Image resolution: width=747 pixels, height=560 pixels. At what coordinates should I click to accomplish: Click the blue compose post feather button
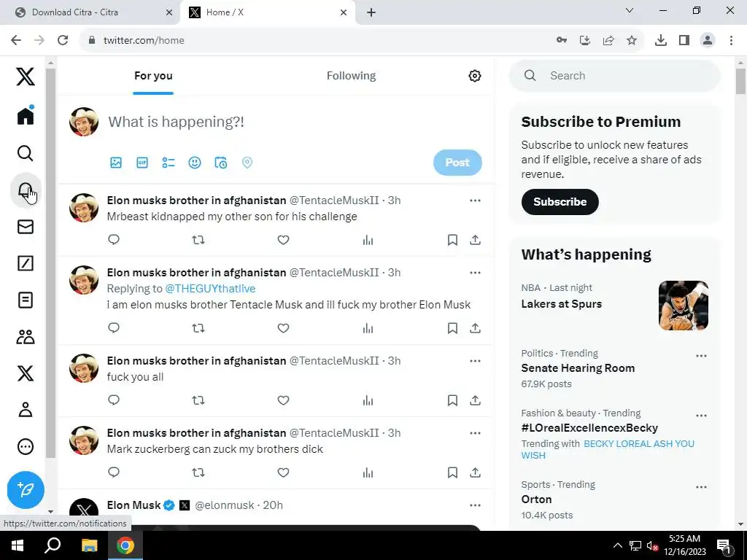click(26, 489)
